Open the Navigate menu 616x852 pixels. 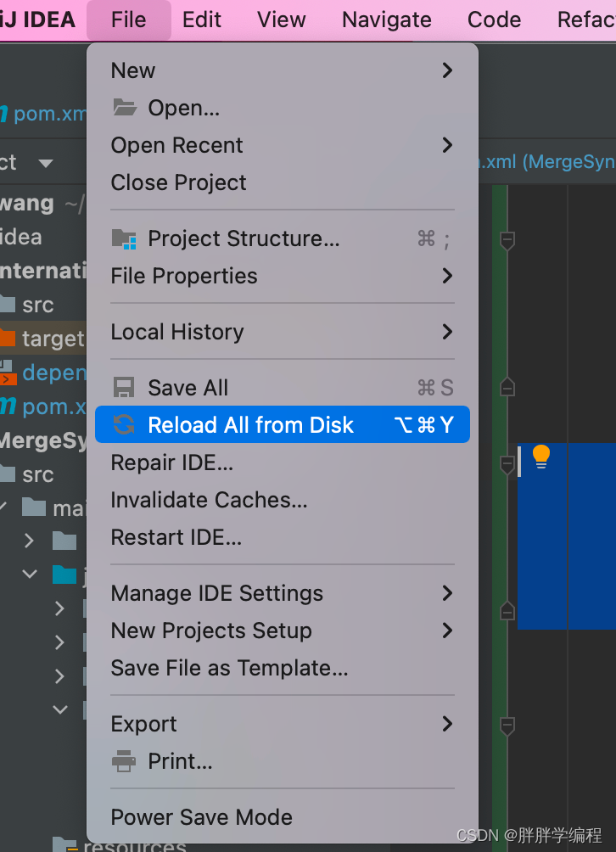387,20
